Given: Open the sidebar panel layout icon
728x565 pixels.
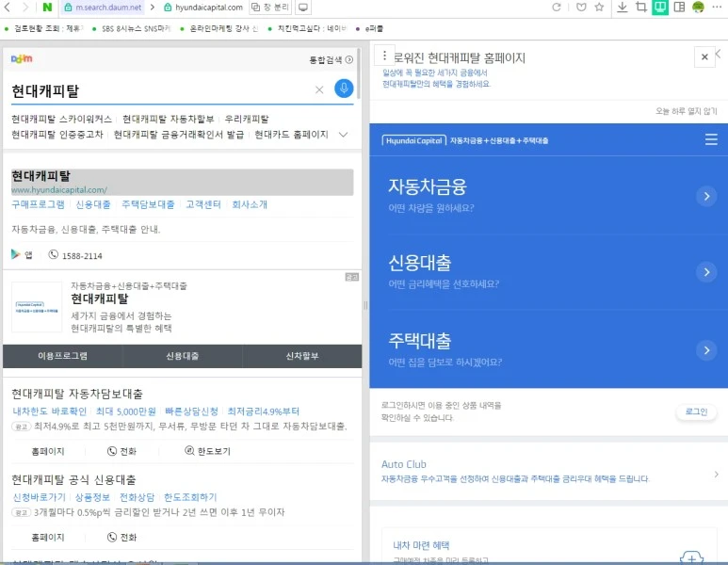Looking at the screenshot, I should point(679,8).
